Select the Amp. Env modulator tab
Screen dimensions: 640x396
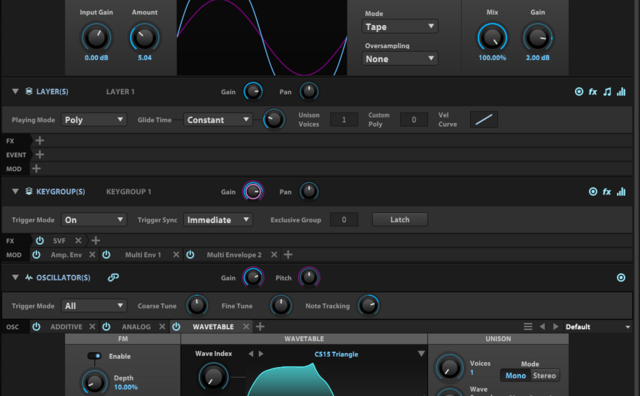66,255
